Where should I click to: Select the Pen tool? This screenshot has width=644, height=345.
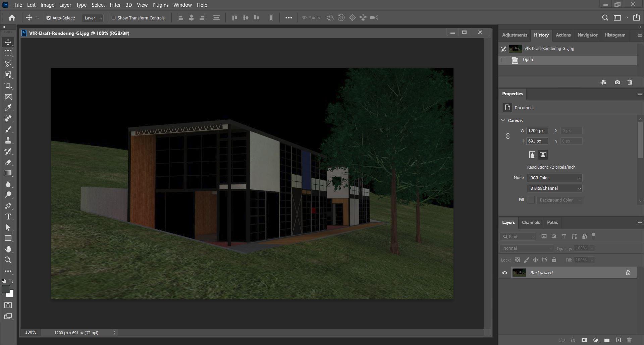point(8,206)
